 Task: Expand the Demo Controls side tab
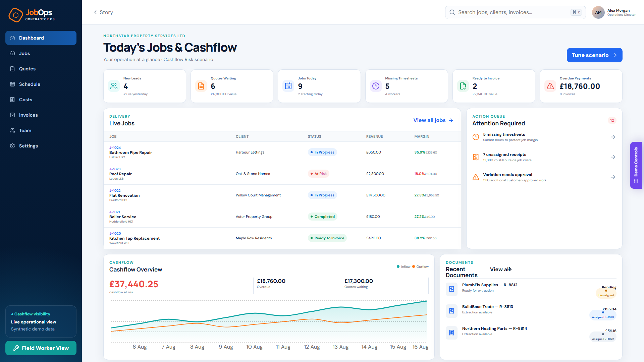click(636, 165)
